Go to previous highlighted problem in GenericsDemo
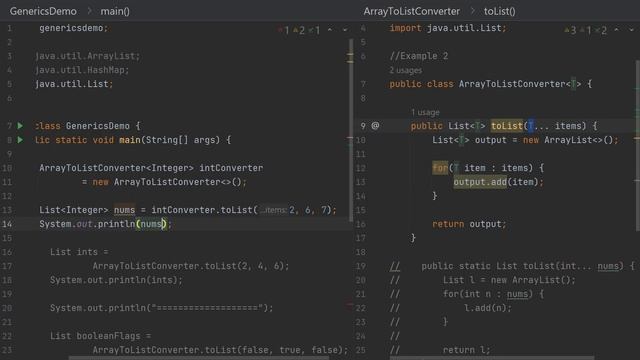This screenshot has width=640, height=360. (x=330, y=30)
